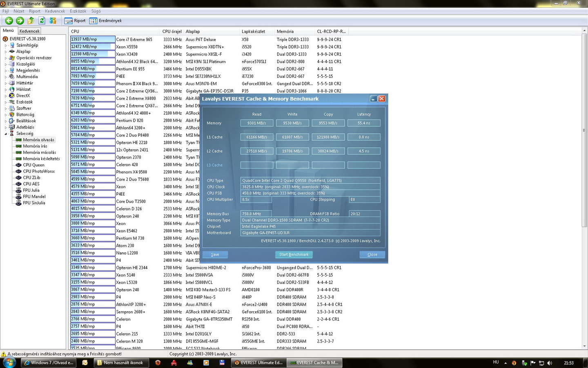Click the refresh (Frissítés) toolbar icon
The width and height of the screenshot is (588, 368).
coord(42,20)
